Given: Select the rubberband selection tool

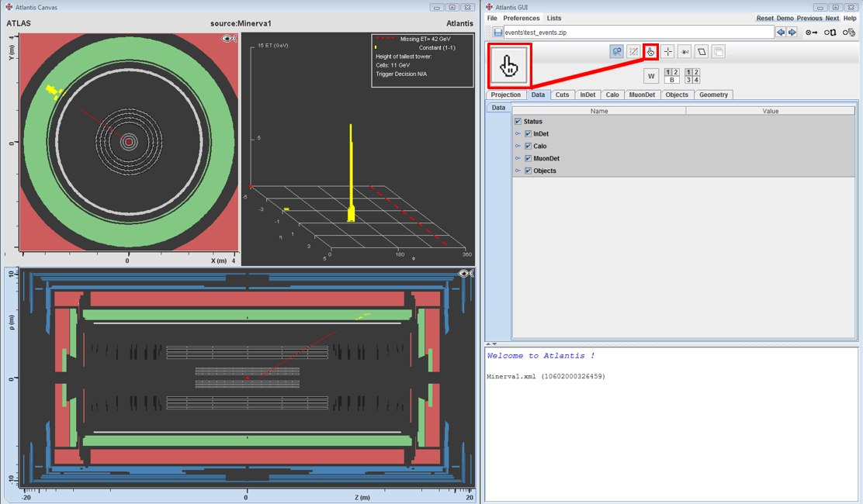Looking at the screenshot, I should click(634, 52).
